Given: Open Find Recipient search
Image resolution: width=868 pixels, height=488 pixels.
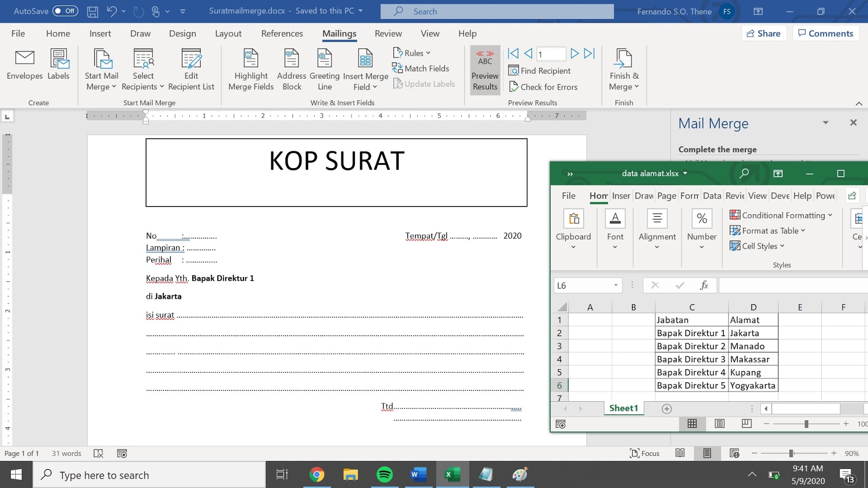Looking at the screenshot, I should [x=540, y=70].
